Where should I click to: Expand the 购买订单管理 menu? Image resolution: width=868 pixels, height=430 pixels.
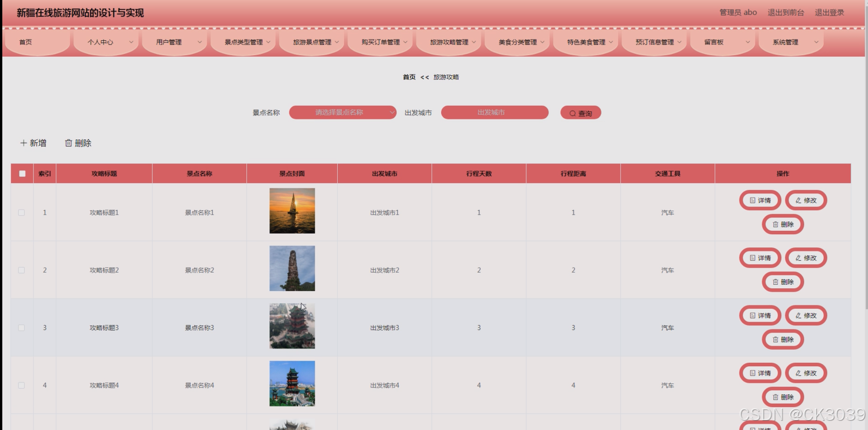380,42
